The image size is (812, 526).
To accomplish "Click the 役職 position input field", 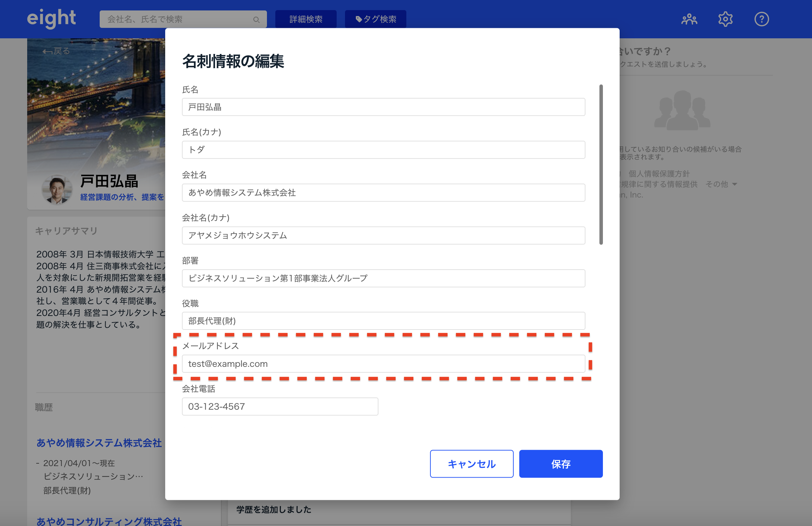I will (383, 321).
